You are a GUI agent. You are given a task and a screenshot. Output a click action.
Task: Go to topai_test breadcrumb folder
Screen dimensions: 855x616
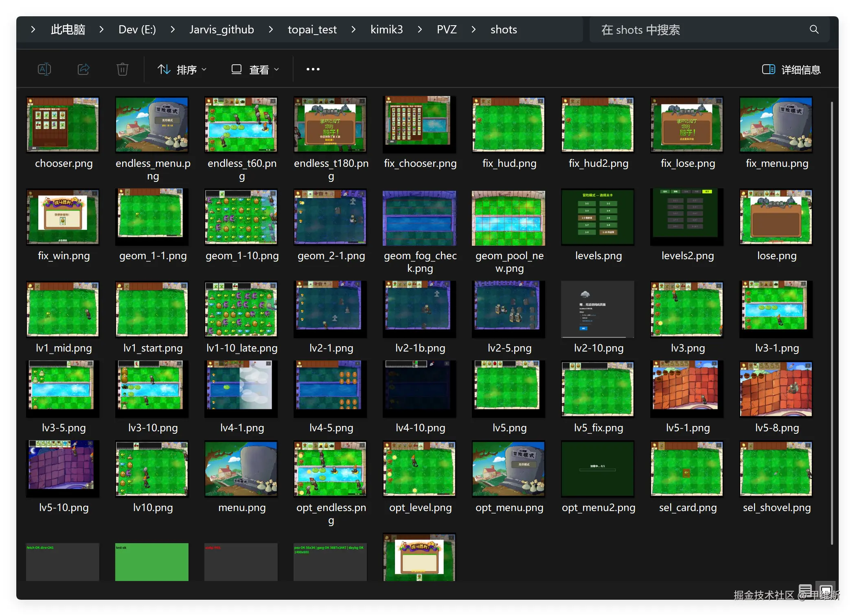coord(312,29)
